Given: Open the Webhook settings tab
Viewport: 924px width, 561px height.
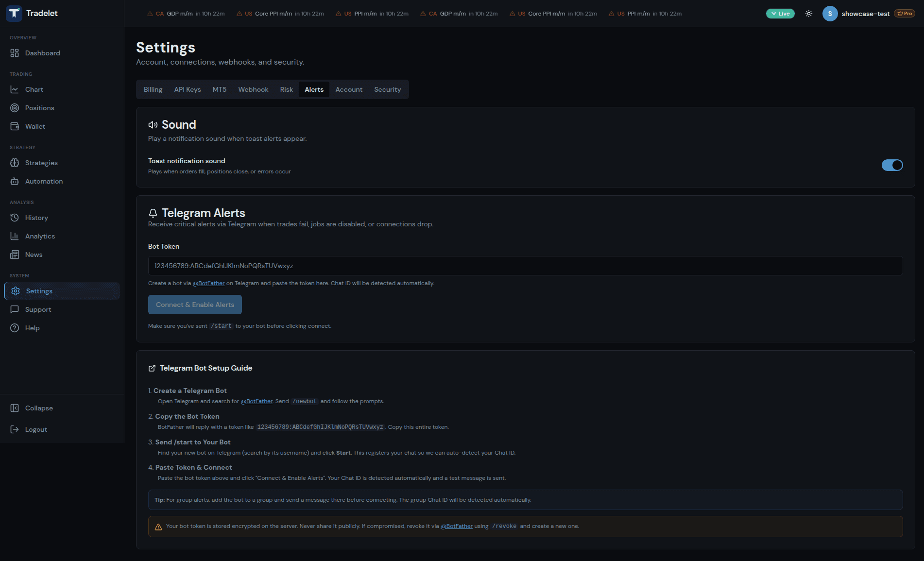Looking at the screenshot, I should pos(253,89).
